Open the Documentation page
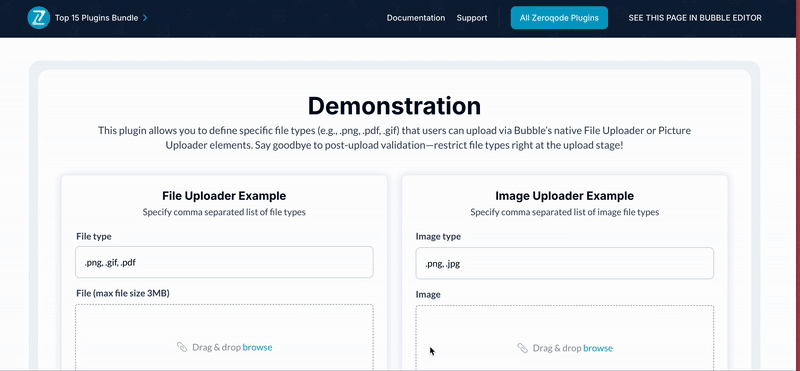 point(416,18)
